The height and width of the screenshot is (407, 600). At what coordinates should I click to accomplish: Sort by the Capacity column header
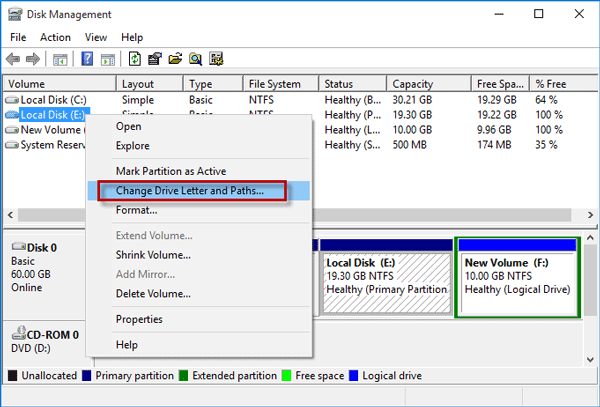click(412, 84)
